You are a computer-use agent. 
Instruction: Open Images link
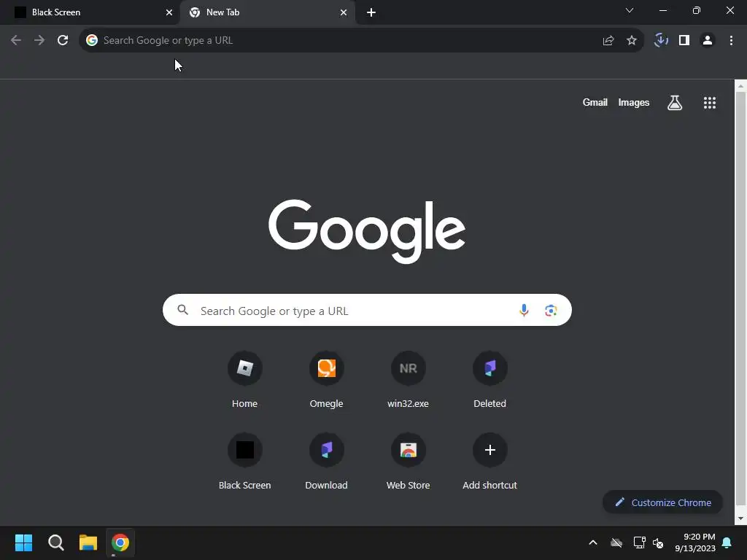(634, 102)
